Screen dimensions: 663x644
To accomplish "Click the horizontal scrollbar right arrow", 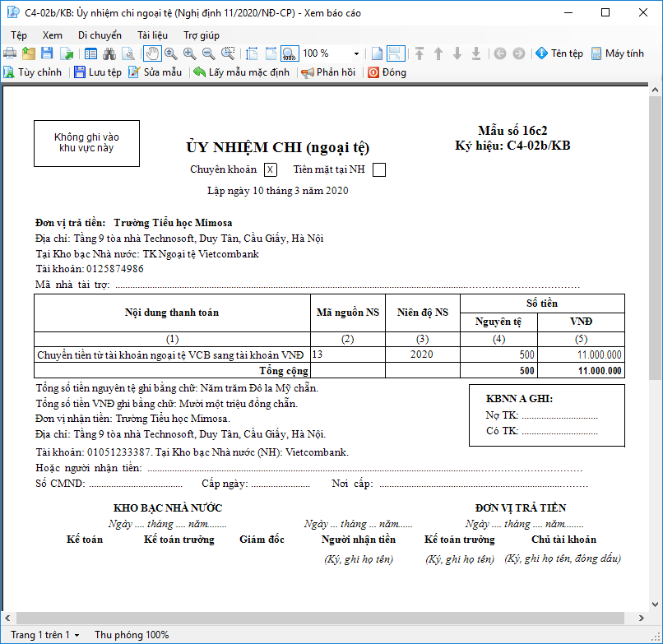I will pos(642,618).
